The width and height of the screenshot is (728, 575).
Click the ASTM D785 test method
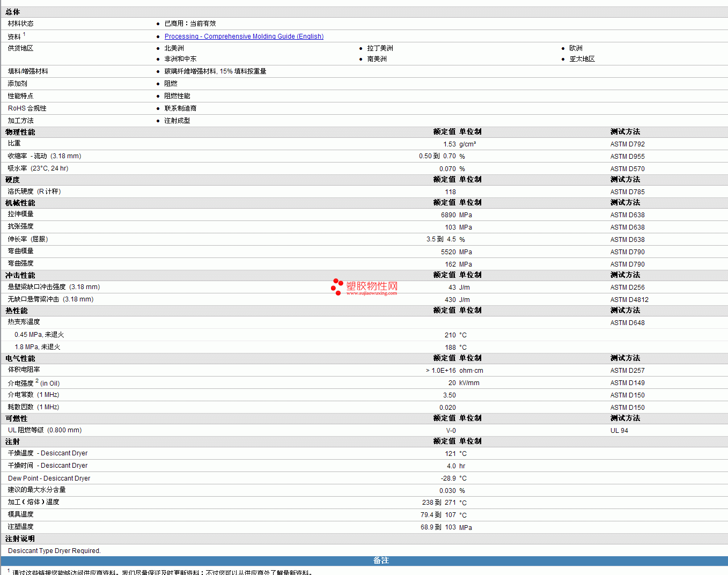click(x=628, y=192)
